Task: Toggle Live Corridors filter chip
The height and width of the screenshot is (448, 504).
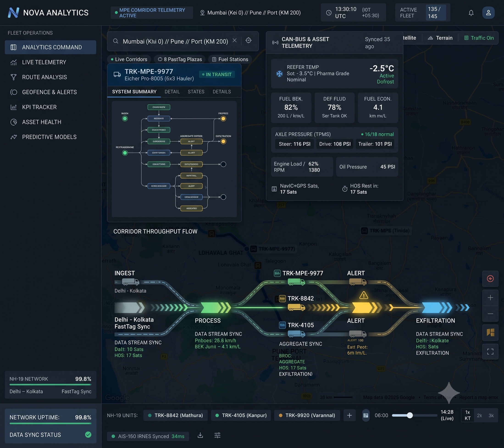Action: [129, 59]
